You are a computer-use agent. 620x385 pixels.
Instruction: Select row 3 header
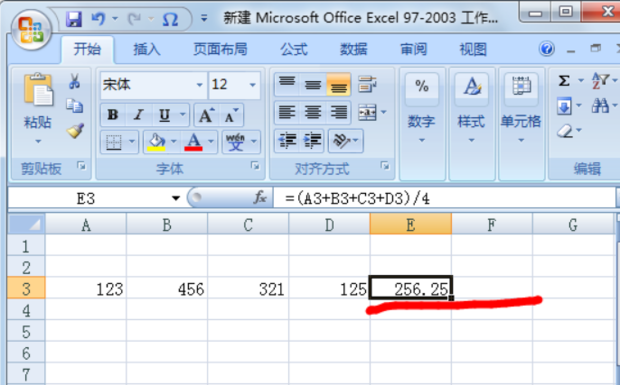26,289
